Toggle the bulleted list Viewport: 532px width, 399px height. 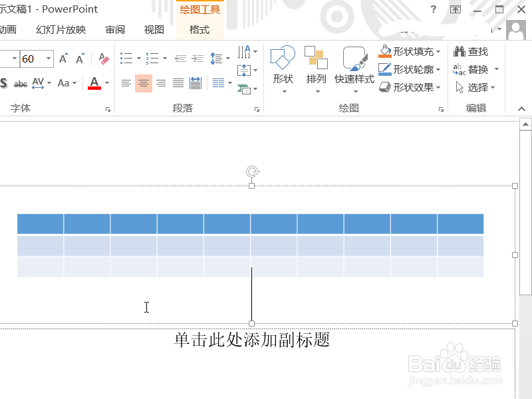pos(126,58)
